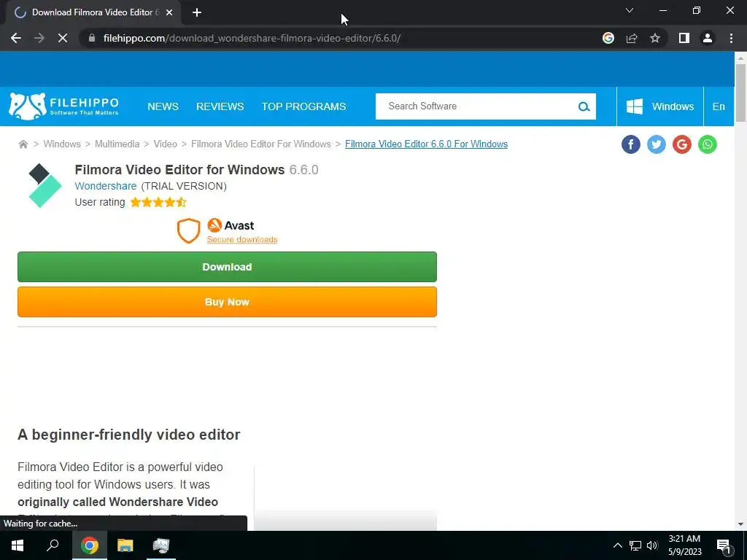Open the TOP PROGRAMS menu item

pyautogui.click(x=303, y=106)
